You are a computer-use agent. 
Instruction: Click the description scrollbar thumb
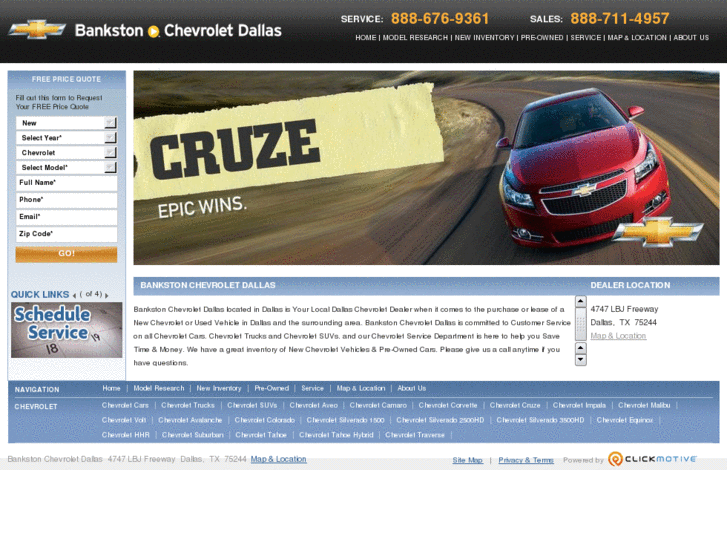[580, 324]
